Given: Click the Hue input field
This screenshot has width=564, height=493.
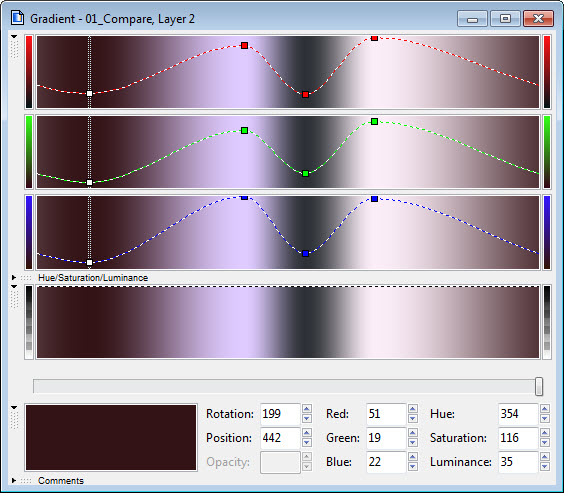Looking at the screenshot, I should click(518, 414).
